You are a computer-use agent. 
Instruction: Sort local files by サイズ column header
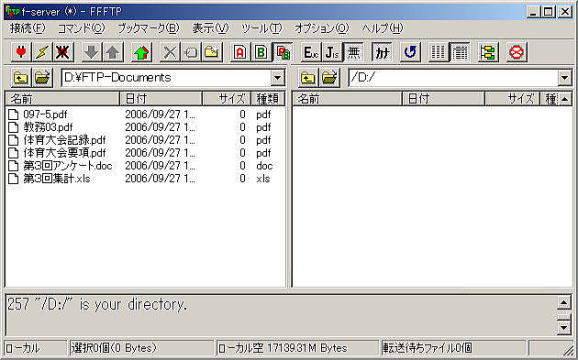click(x=227, y=98)
